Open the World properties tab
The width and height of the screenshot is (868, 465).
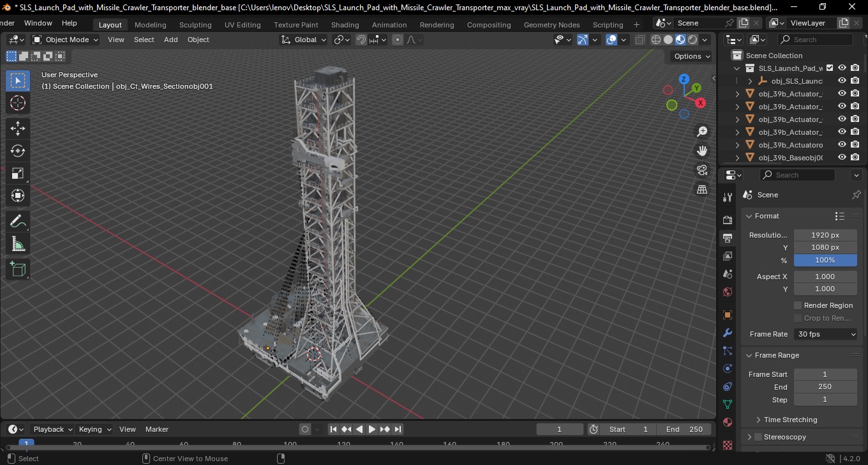(x=728, y=292)
